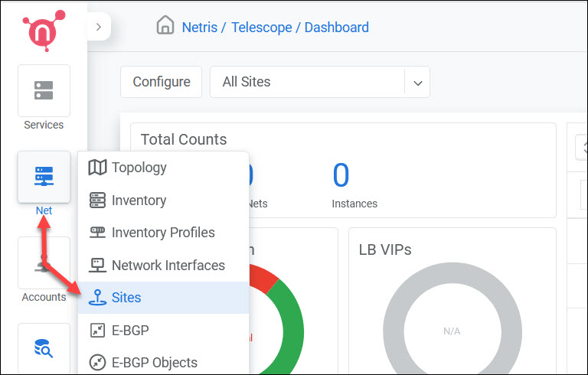
Task: Click the Net sidebar icon
Action: (44, 177)
